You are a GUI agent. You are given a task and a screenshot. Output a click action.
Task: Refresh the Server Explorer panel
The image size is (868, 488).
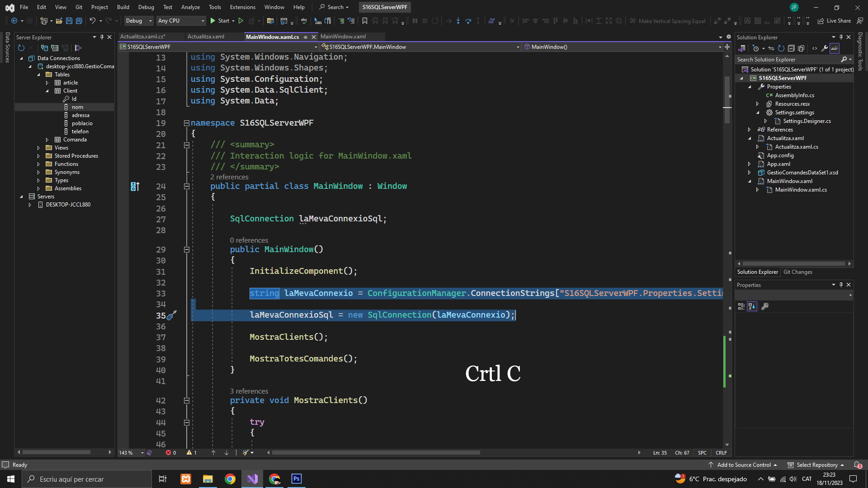tap(21, 48)
